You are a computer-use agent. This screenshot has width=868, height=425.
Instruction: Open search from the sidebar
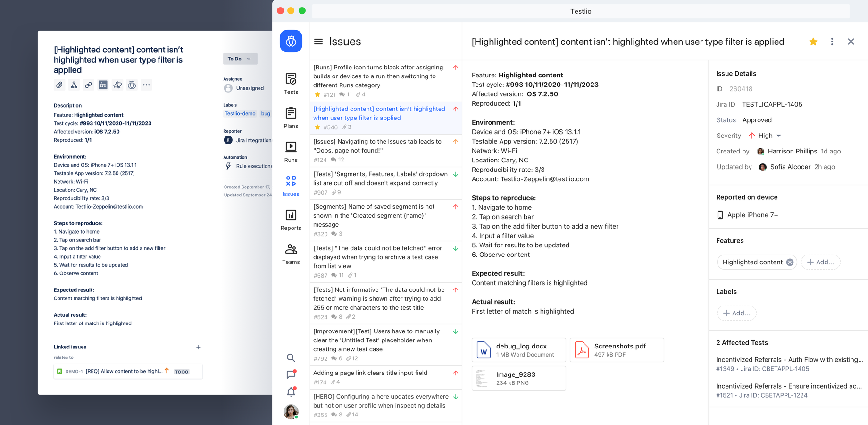point(291,357)
